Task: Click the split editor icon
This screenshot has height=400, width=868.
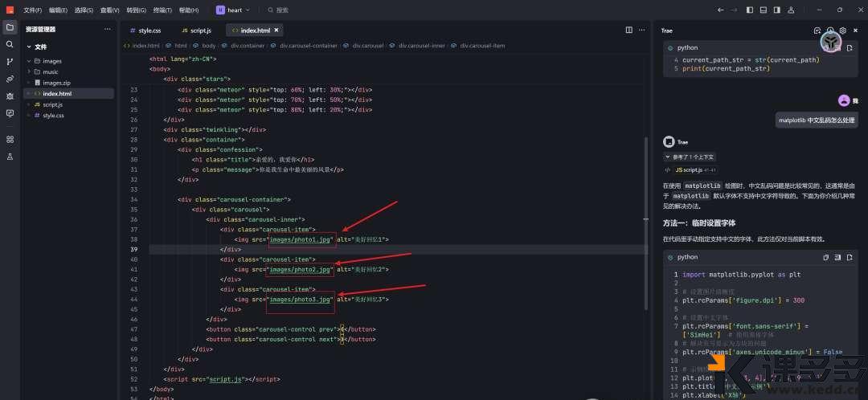Action: point(629,30)
